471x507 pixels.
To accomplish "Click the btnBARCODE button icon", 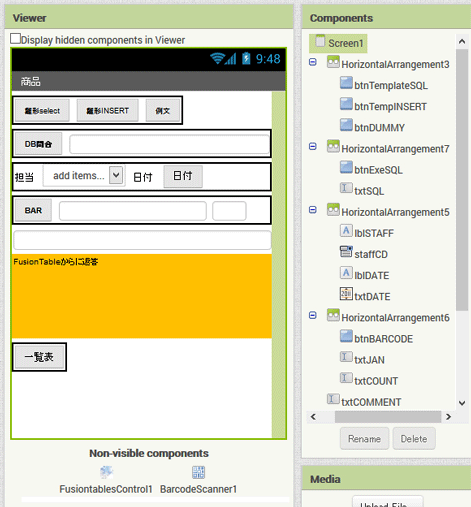I will (346, 336).
